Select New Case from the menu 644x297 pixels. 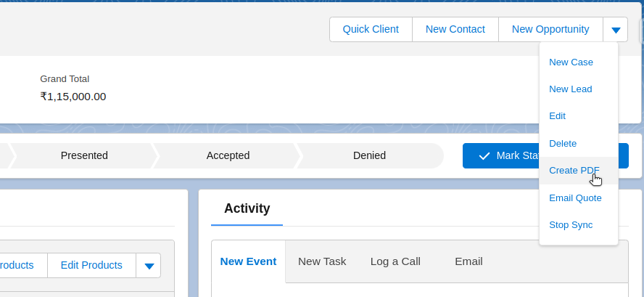click(x=571, y=62)
